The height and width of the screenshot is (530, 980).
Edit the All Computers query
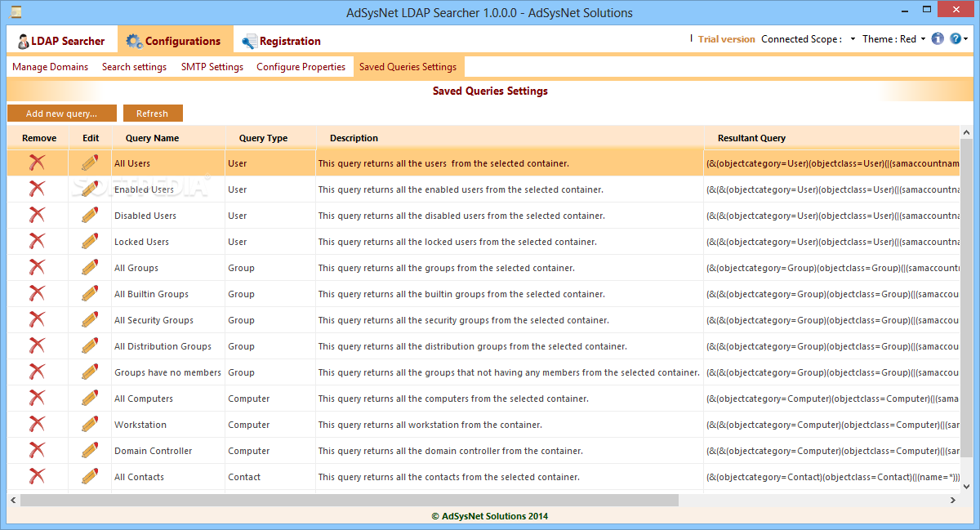click(x=90, y=399)
